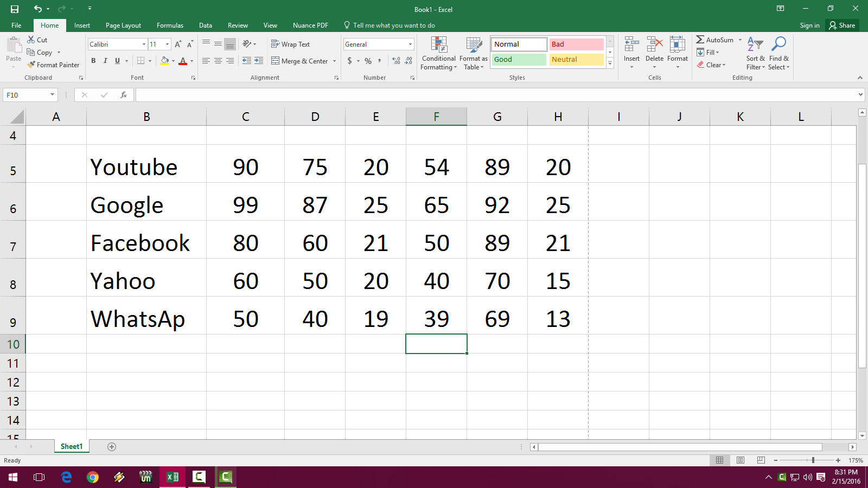Click the Paste clipboard icon

[x=14, y=44]
